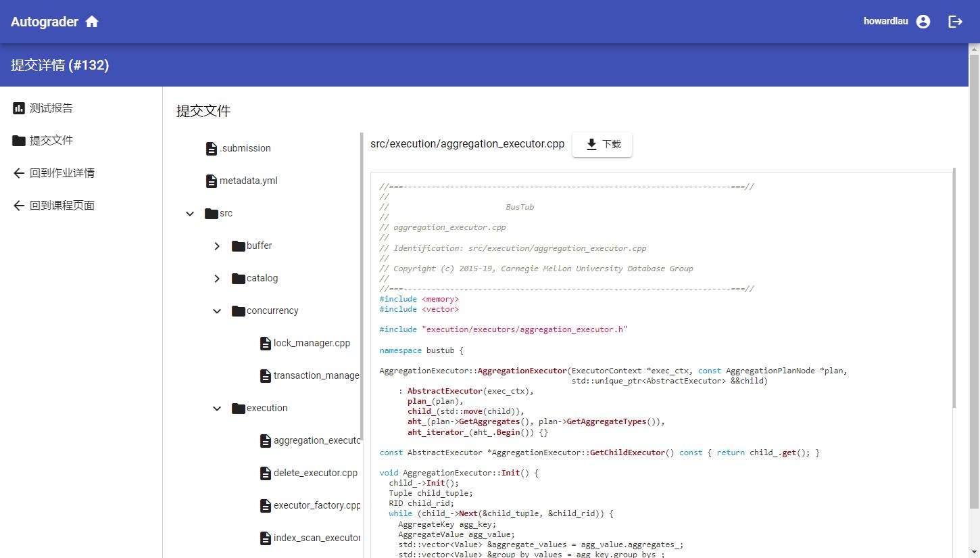Click the back arrow beside 回到作业详情
The height and width of the screenshot is (558, 980).
pyautogui.click(x=19, y=173)
